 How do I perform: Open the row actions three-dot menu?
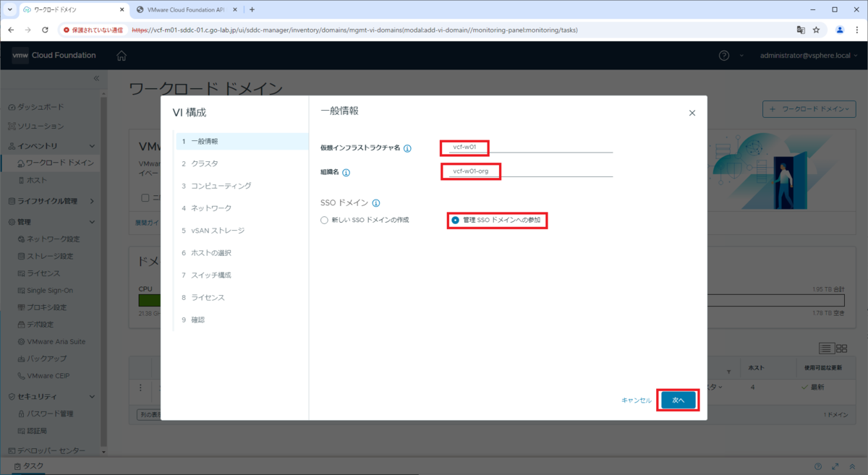click(141, 387)
